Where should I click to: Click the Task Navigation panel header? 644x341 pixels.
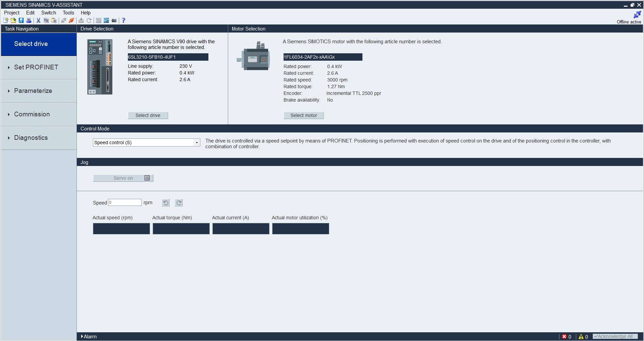pos(39,29)
